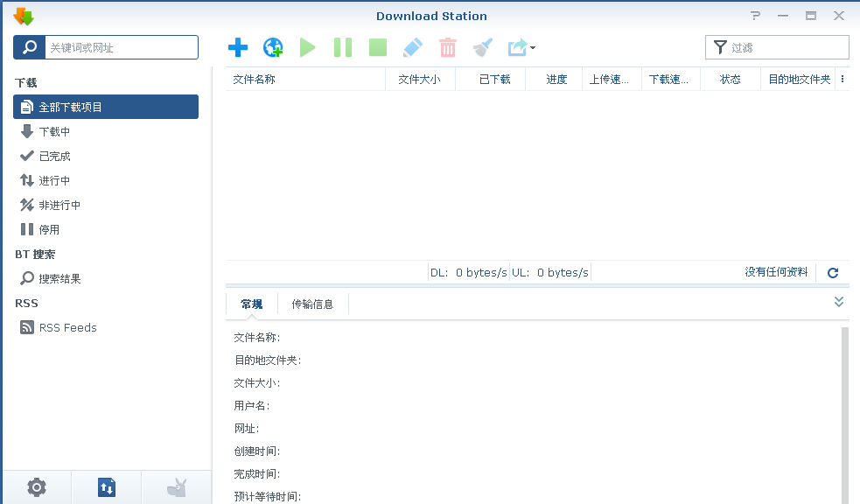Focus the 关键词或网址 search field
Screen dimensions: 860x504
[x=122, y=47]
